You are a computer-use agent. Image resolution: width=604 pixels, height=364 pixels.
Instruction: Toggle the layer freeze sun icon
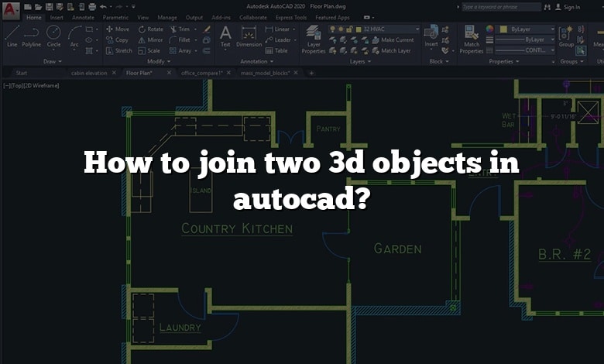341,29
